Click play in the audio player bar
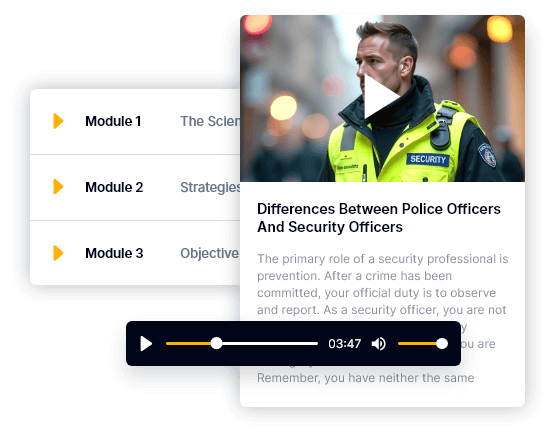This screenshot has width=555, height=437. 146,344
